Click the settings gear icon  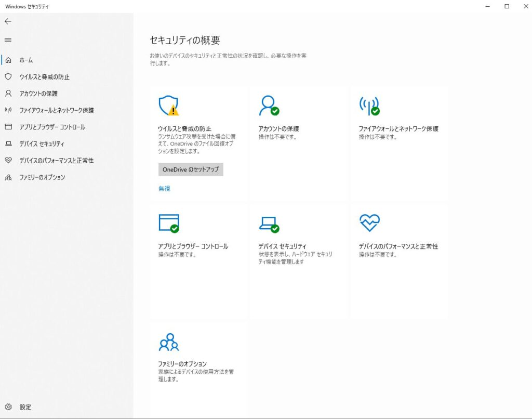tap(8, 407)
